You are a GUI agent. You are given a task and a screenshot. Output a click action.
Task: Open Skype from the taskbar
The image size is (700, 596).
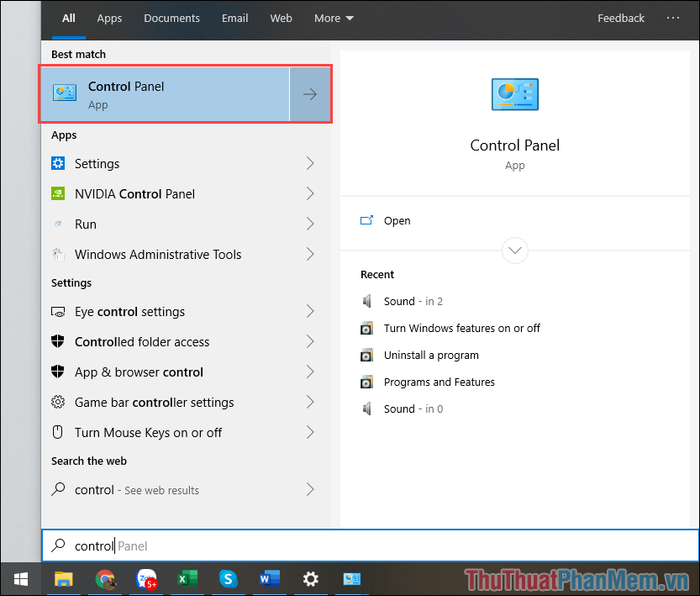pyautogui.click(x=228, y=579)
